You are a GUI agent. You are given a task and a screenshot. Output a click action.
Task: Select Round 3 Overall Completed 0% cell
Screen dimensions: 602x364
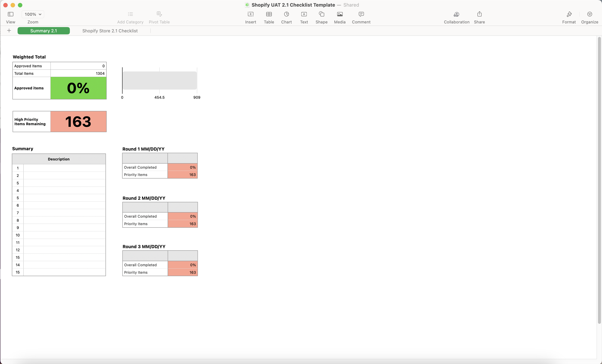(x=183, y=265)
